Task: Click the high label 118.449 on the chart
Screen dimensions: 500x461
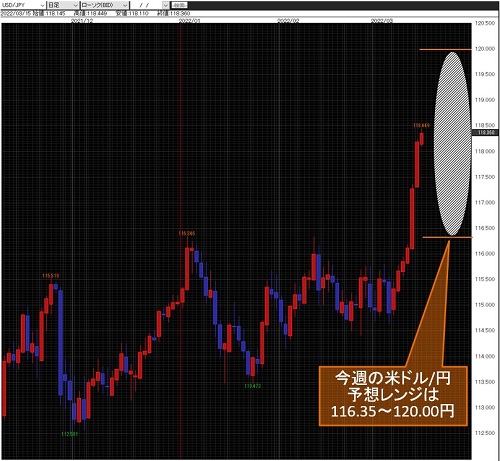Action: point(421,125)
